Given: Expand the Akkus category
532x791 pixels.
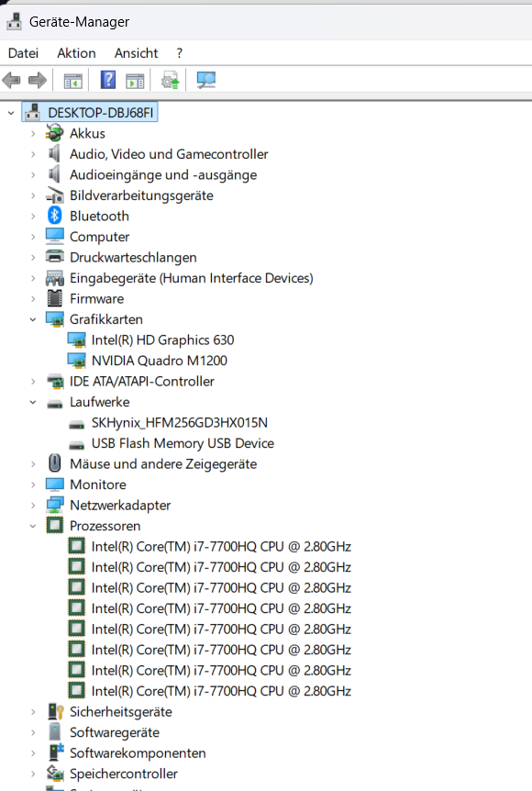Looking at the screenshot, I should tap(33, 134).
